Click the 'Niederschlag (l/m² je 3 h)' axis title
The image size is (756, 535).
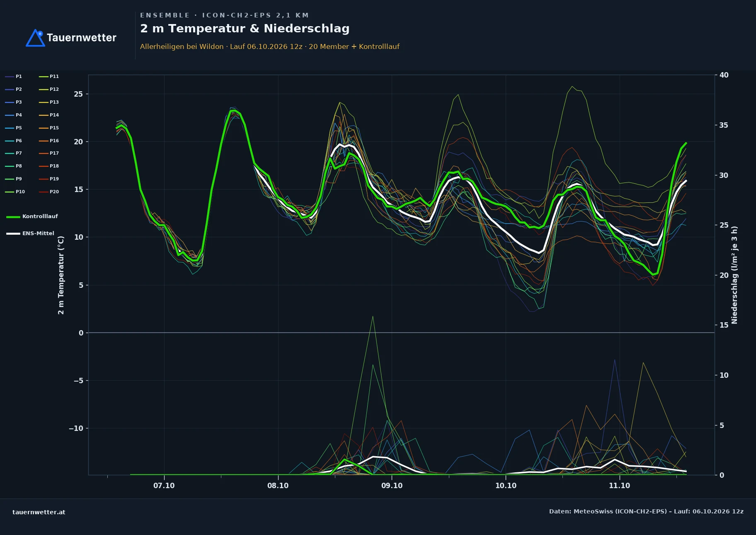[734, 275]
